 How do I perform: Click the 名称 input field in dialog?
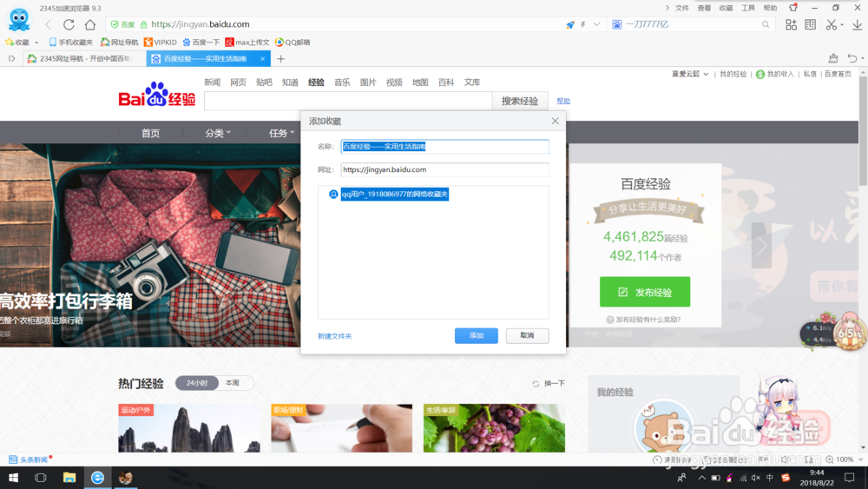click(x=445, y=146)
